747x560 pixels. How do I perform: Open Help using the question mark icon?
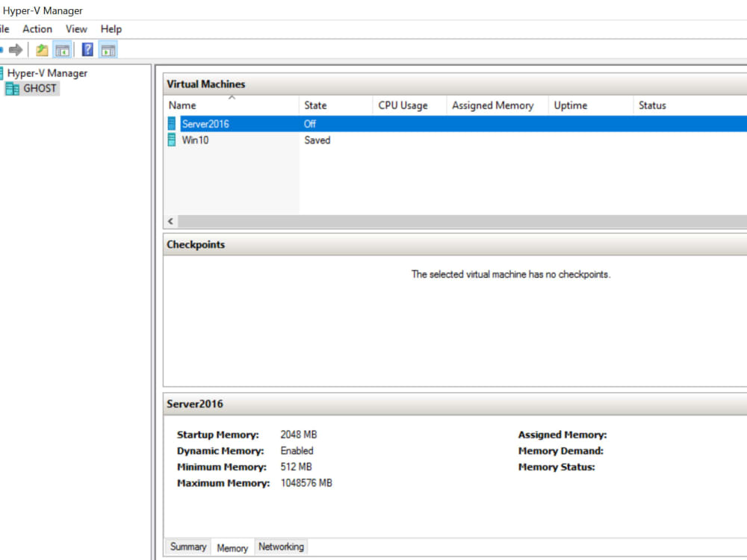tap(87, 49)
